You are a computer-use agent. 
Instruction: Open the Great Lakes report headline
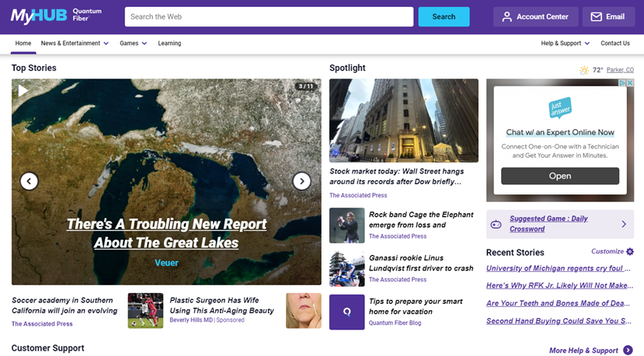point(166,233)
